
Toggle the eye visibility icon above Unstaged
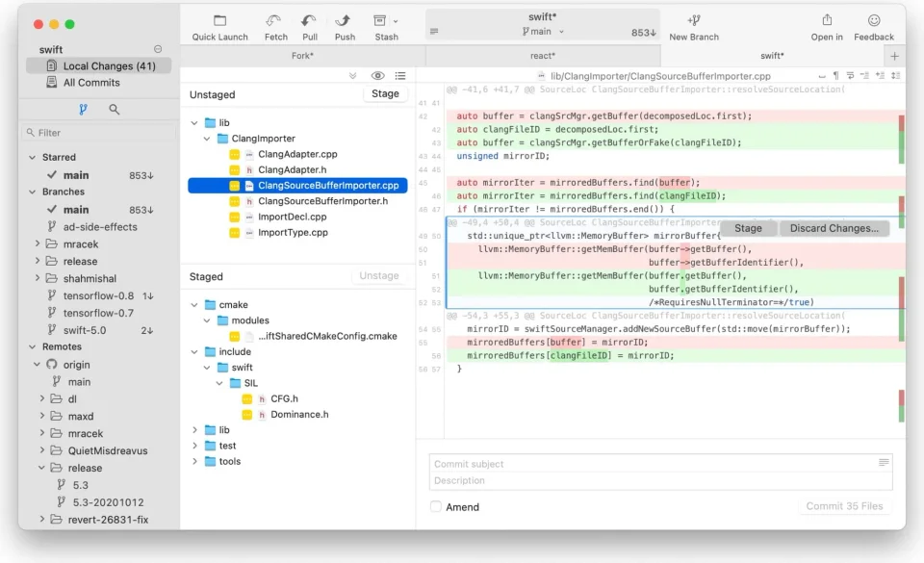pos(377,75)
